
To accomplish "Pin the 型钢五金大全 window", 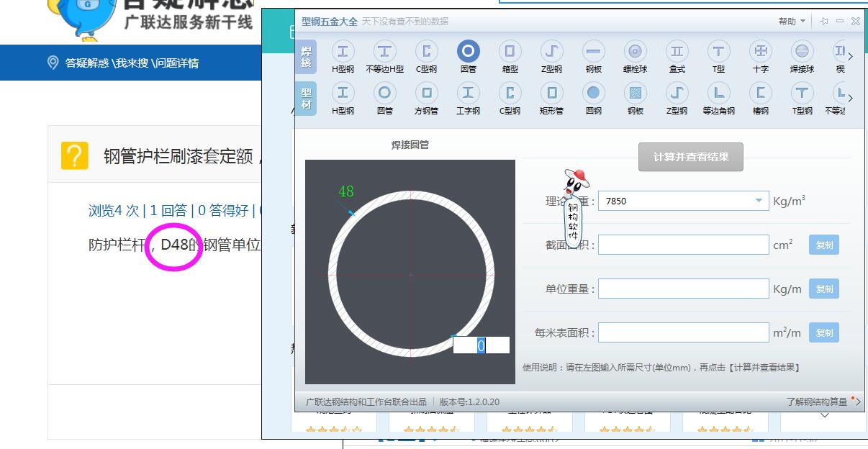I will point(823,22).
